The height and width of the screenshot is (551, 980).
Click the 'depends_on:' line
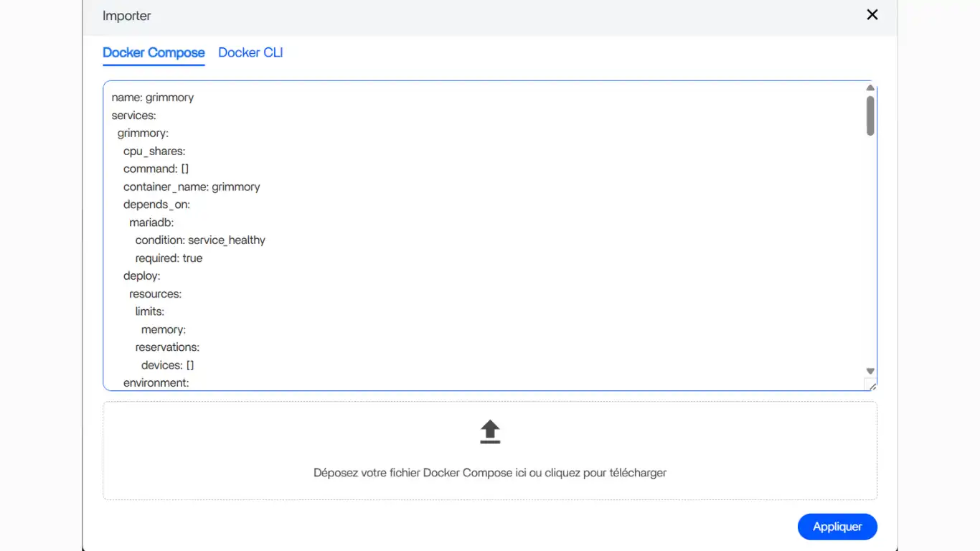[156, 204]
